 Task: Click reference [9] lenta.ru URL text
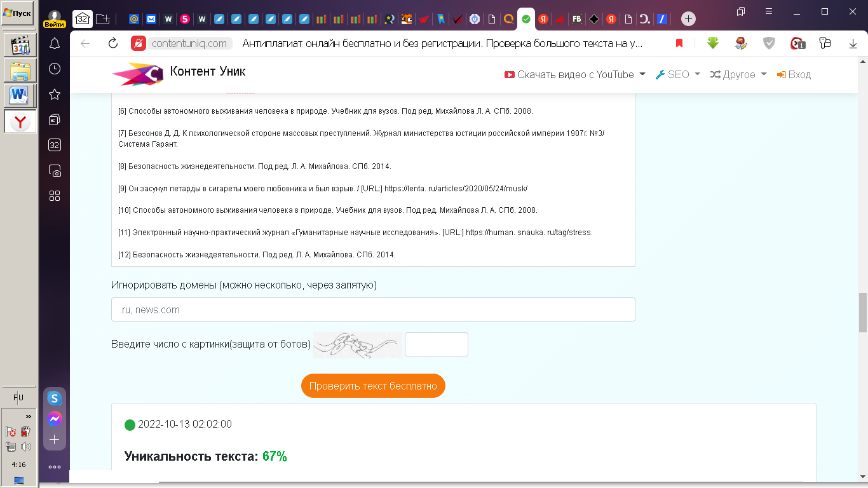pos(456,188)
